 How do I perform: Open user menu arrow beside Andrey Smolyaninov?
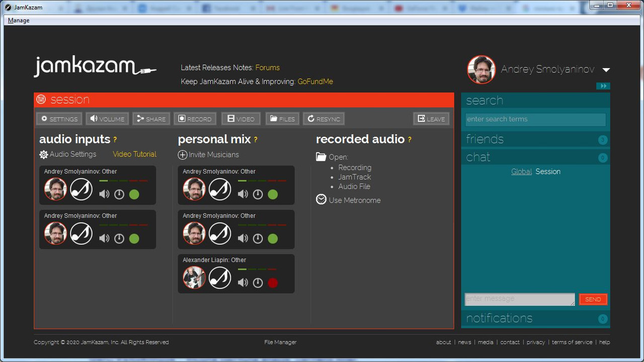[x=606, y=70]
